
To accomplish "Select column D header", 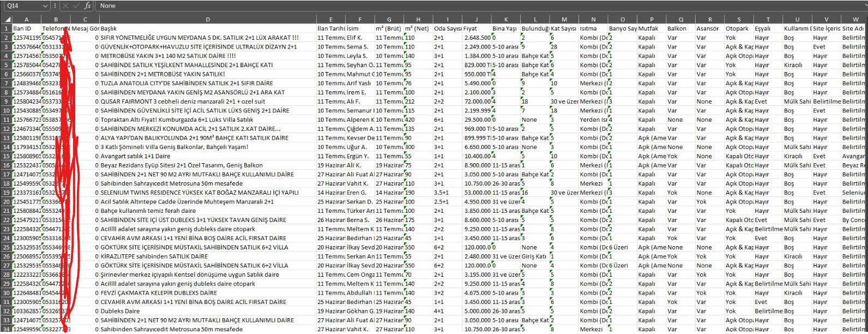I will [x=208, y=20].
